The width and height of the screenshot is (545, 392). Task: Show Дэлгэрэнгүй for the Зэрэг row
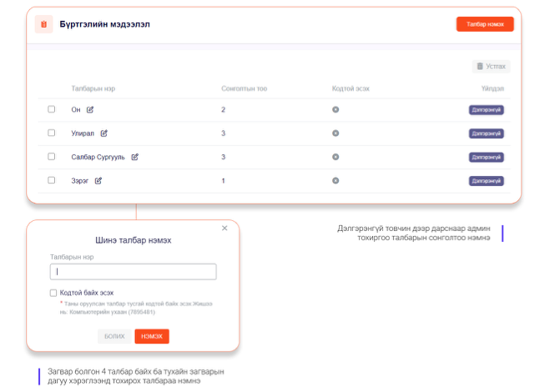click(x=486, y=180)
